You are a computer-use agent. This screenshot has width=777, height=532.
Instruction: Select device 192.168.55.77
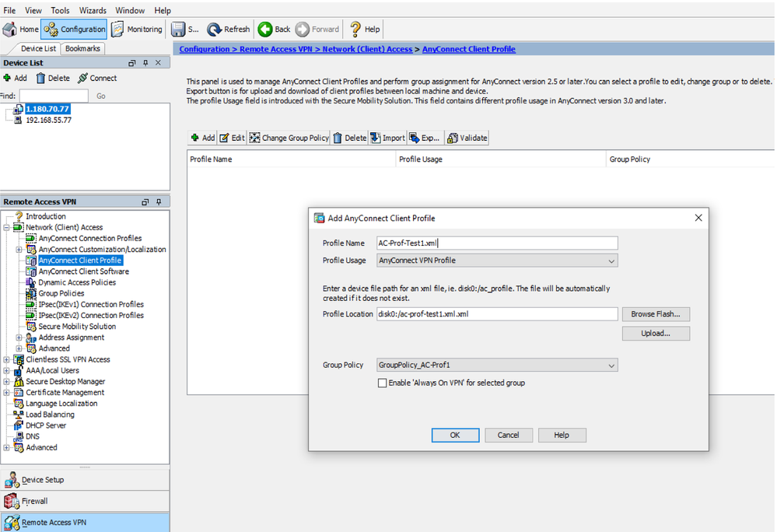coord(48,120)
